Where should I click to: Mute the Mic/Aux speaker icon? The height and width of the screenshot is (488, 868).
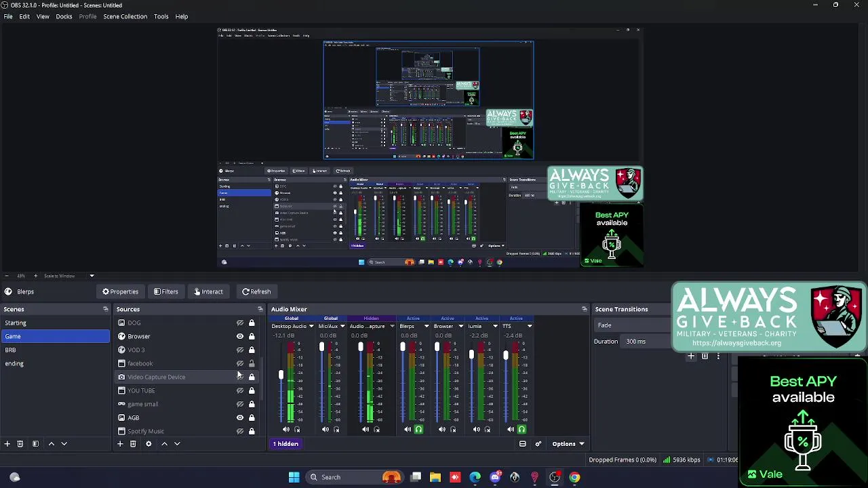pyautogui.click(x=325, y=429)
